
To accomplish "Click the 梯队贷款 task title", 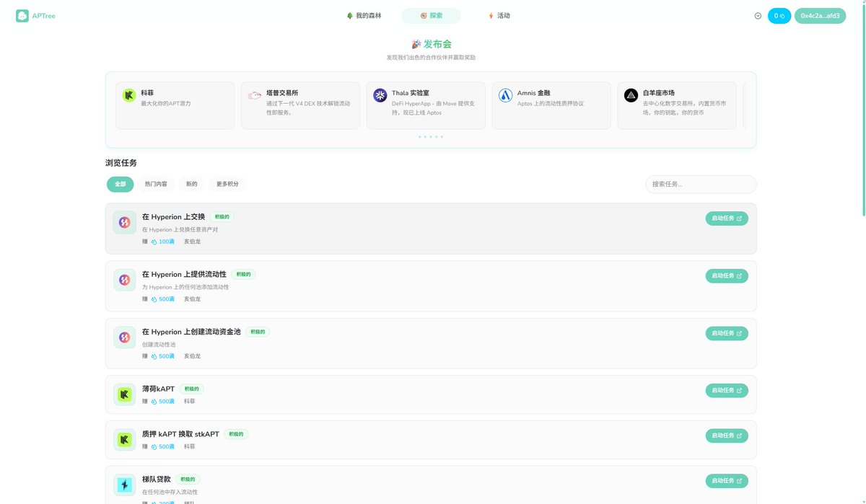I will coord(157,479).
